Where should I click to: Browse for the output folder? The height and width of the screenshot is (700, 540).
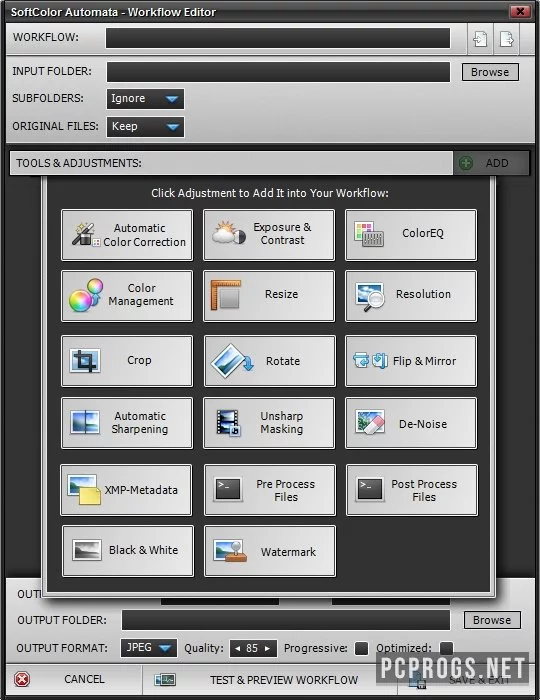pos(492,620)
